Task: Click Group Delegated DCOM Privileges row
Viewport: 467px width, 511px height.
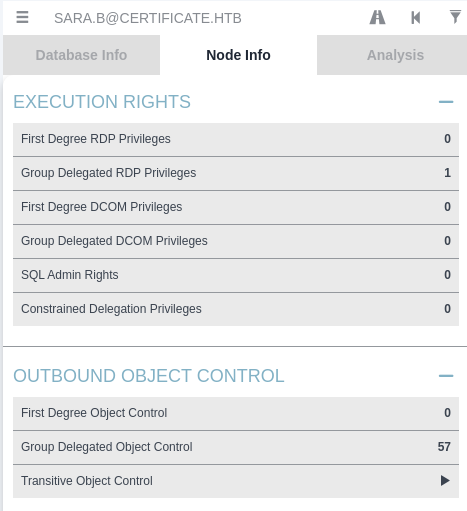Action: (236, 241)
